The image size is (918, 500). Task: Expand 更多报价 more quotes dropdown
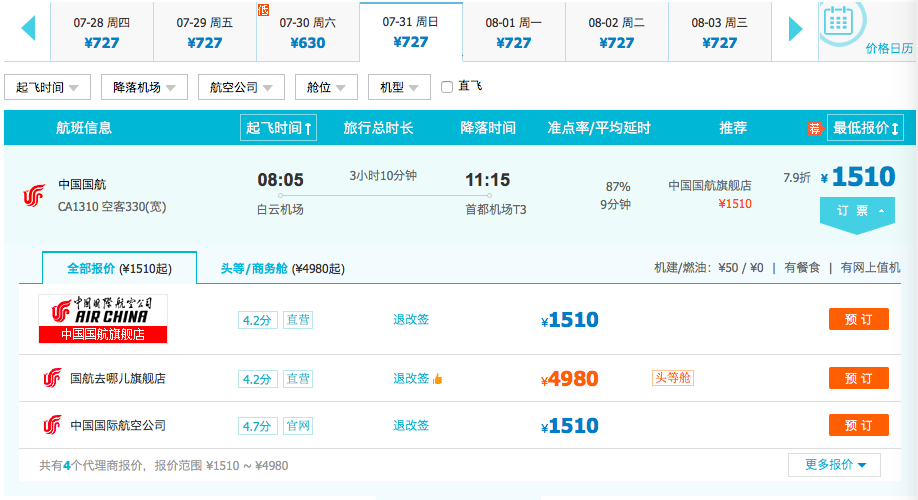point(834,465)
